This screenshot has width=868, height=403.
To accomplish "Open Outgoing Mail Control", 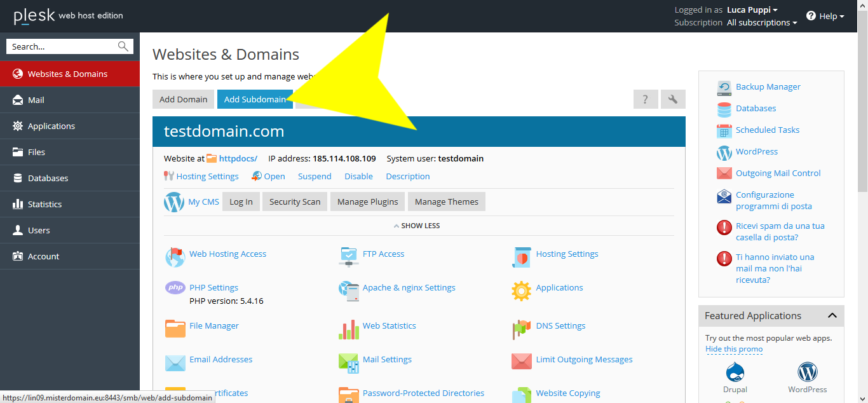I will [x=778, y=173].
